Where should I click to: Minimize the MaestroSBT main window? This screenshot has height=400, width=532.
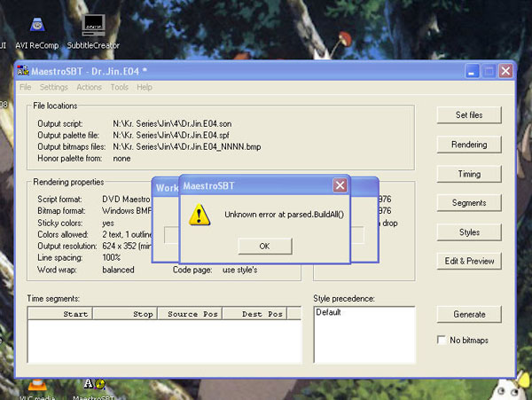[472, 71]
